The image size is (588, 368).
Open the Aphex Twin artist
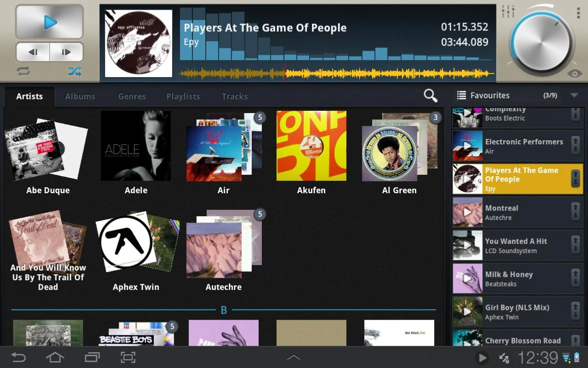(x=136, y=252)
